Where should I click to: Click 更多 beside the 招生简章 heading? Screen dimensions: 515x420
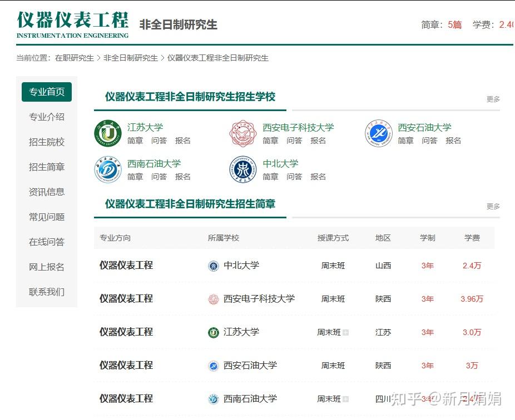[x=493, y=207]
